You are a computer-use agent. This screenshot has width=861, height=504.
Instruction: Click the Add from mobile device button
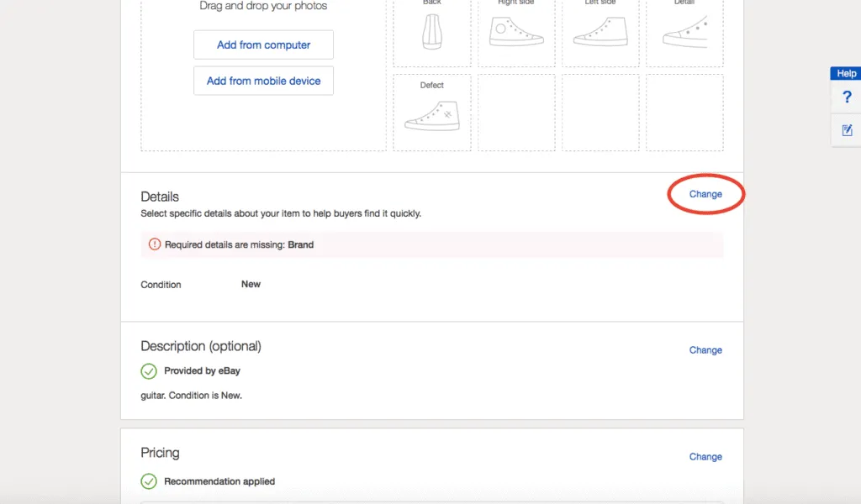(x=263, y=80)
